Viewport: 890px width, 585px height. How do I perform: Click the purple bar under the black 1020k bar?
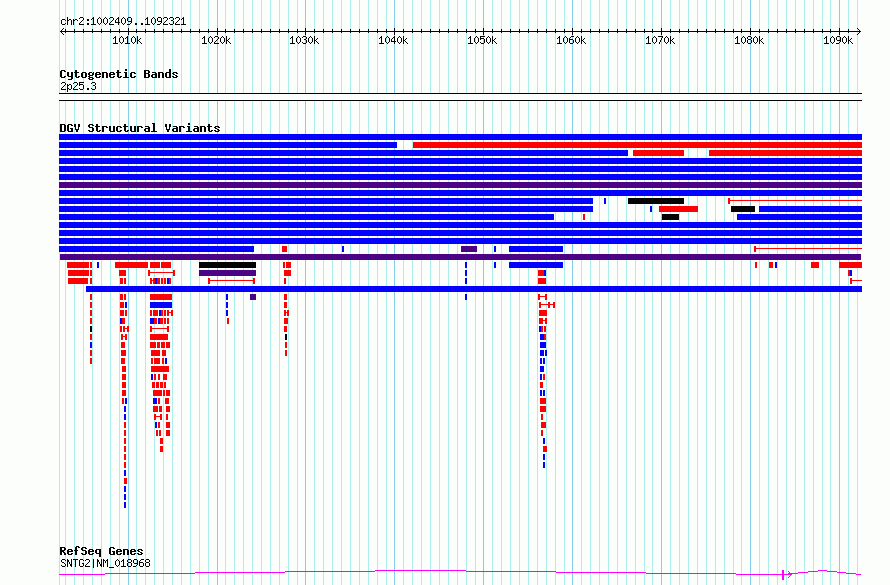click(x=227, y=273)
